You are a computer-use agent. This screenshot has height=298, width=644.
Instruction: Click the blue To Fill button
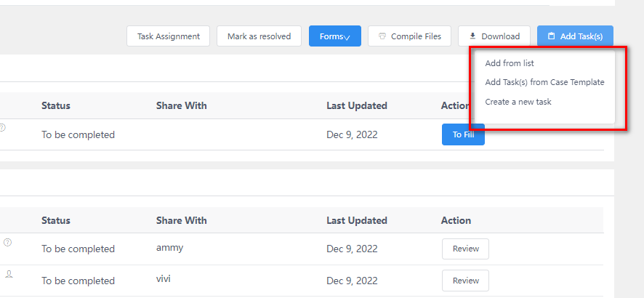pos(463,134)
